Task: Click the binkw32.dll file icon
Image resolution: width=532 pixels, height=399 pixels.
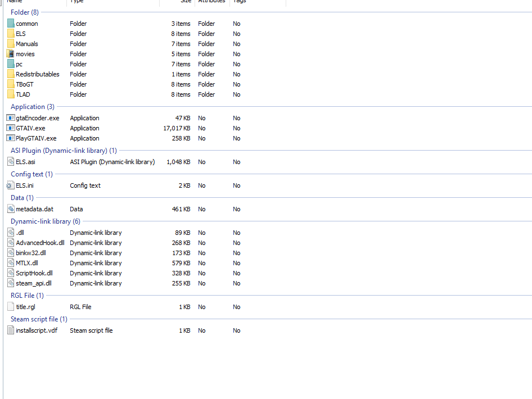Action: tap(11, 253)
